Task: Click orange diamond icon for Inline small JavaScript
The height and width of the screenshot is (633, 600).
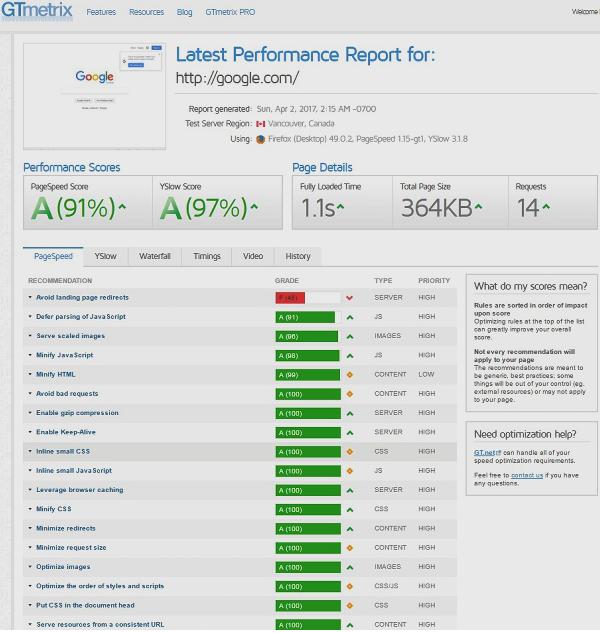Action: click(x=350, y=471)
